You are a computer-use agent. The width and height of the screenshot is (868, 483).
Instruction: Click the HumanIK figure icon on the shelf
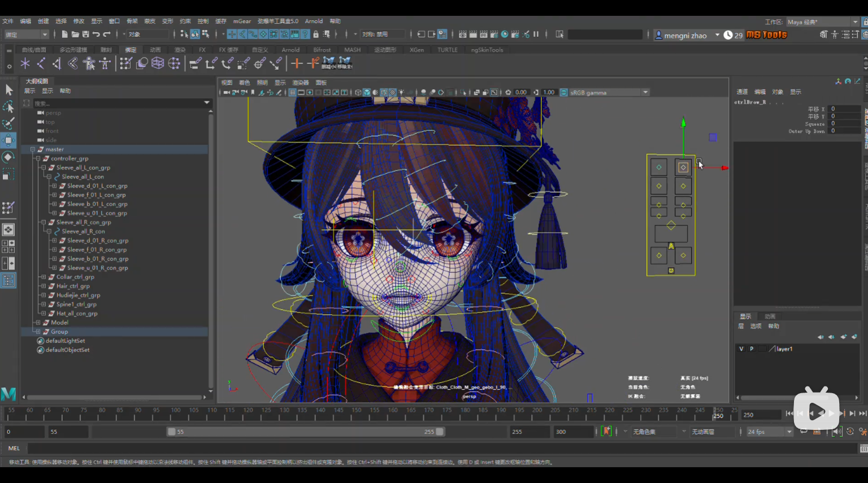(x=105, y=63)
